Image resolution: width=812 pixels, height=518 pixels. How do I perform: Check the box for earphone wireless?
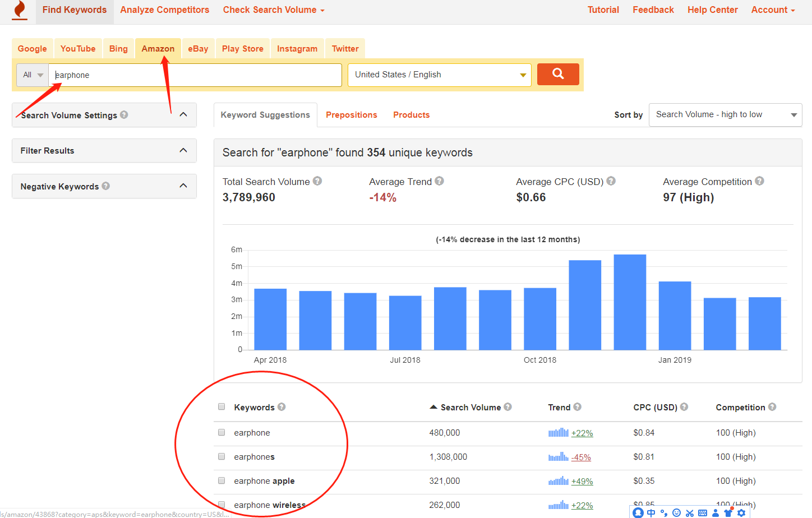pyautogui.click(x=222, y=505)
